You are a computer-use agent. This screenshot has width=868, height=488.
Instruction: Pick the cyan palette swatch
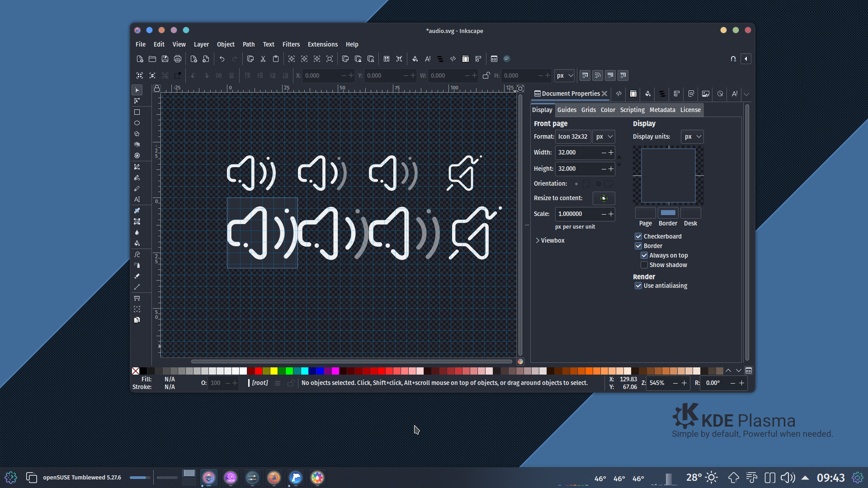[x=305, y=371]
